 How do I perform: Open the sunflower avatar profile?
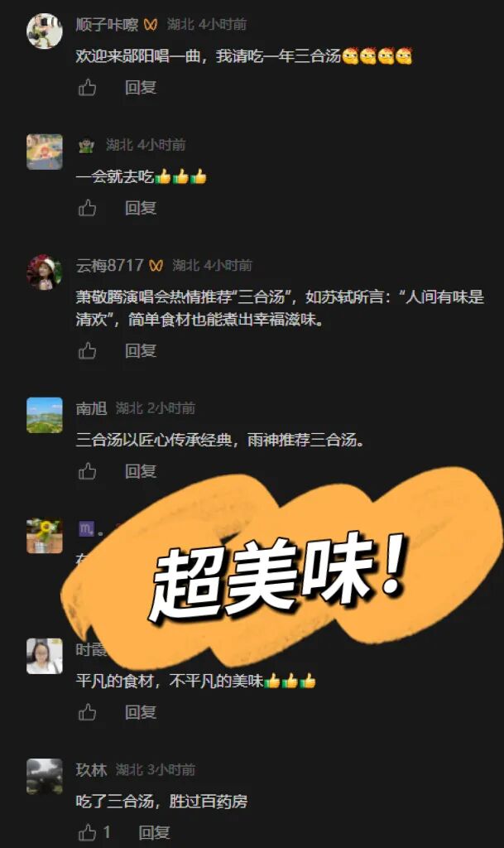(45, 536)
